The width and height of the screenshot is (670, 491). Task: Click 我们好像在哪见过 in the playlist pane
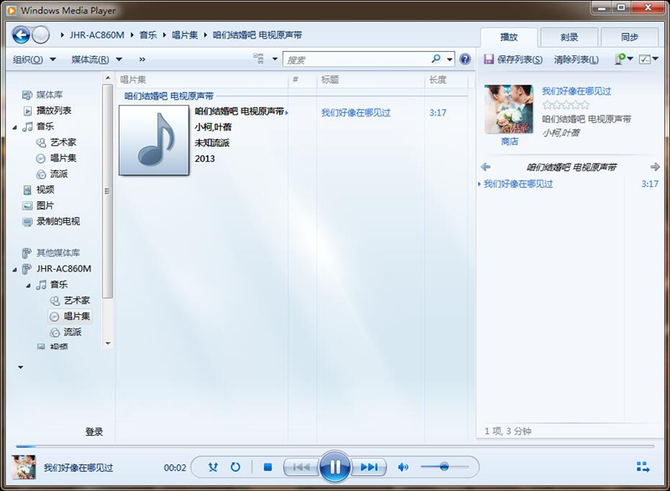click(x=518, y=184)
